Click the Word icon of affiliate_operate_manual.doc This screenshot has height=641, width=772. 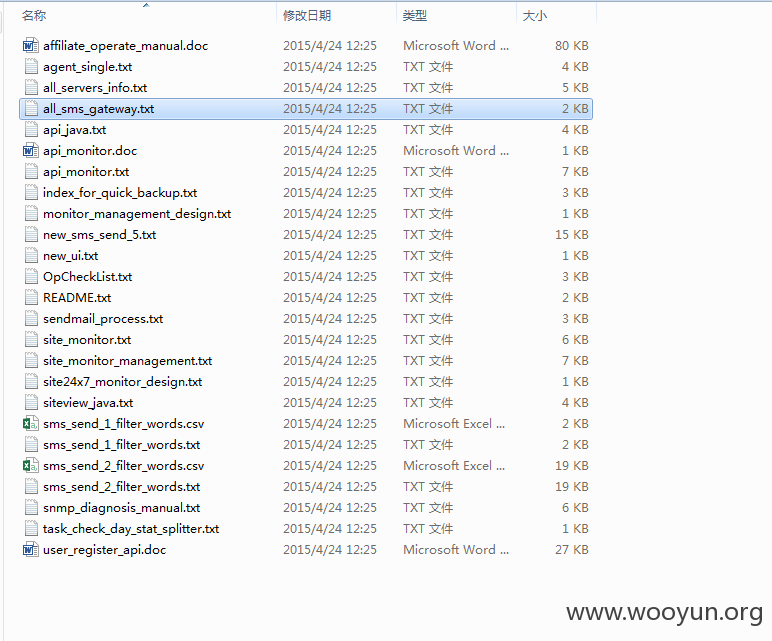pos(31,45)
